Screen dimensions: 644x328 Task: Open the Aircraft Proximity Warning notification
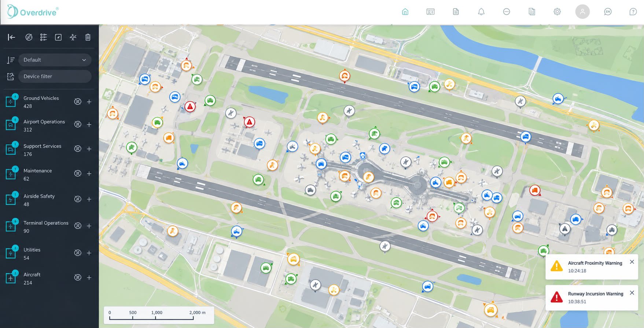point(592,267)
